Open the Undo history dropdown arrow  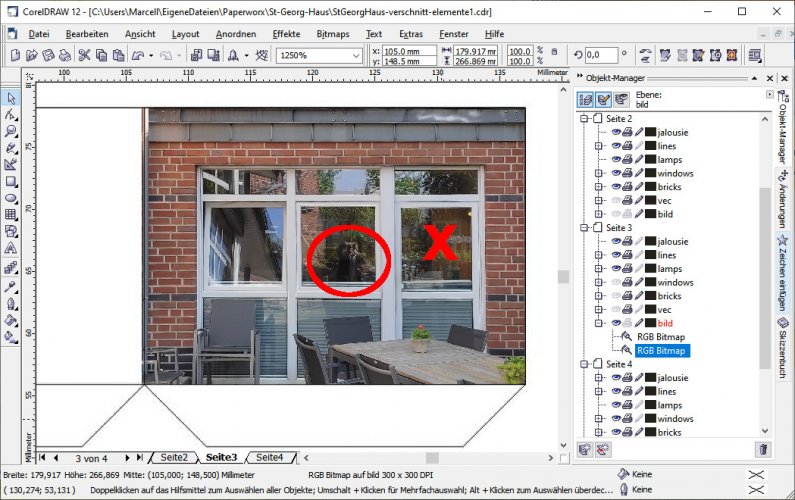[x=151, y=55]
